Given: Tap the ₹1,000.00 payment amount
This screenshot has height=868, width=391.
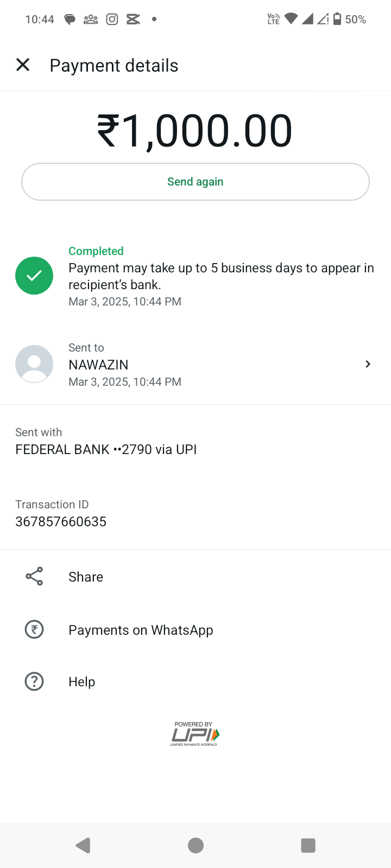Looking at the screenshot, I should (195, 131).
